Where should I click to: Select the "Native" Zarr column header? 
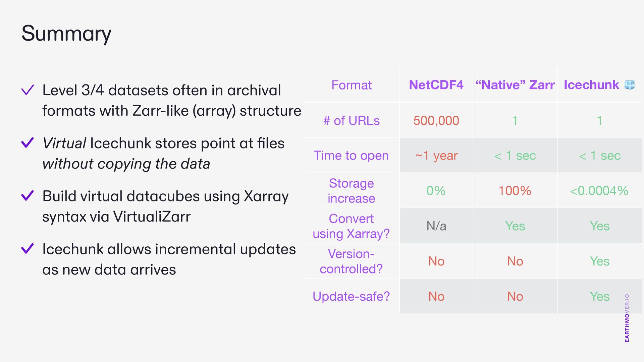pos(515,85)
